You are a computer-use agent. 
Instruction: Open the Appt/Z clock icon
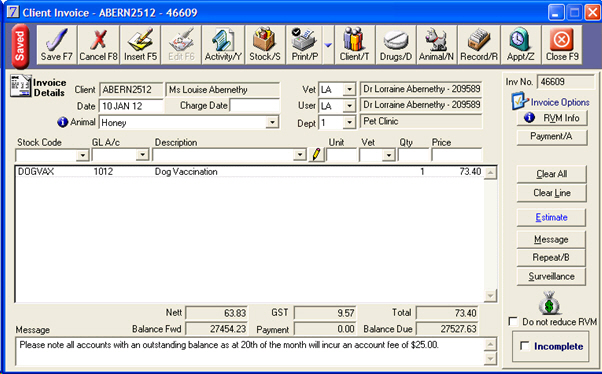520,39
